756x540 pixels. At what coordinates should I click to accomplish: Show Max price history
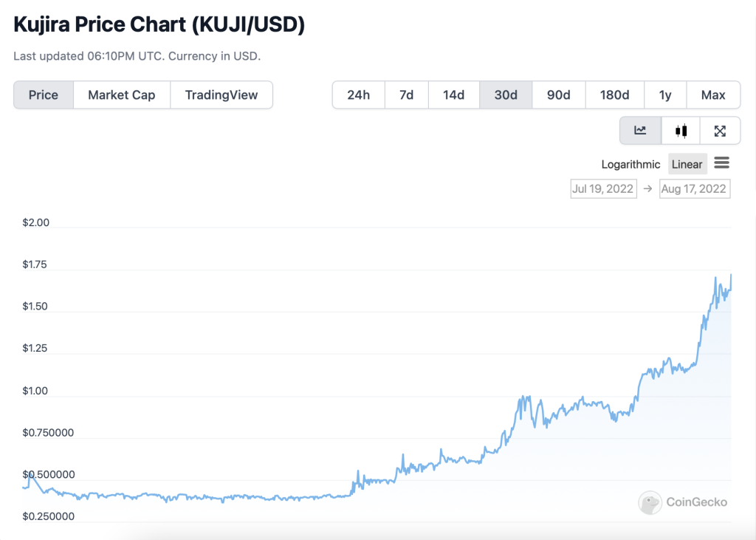click(713, 95)
